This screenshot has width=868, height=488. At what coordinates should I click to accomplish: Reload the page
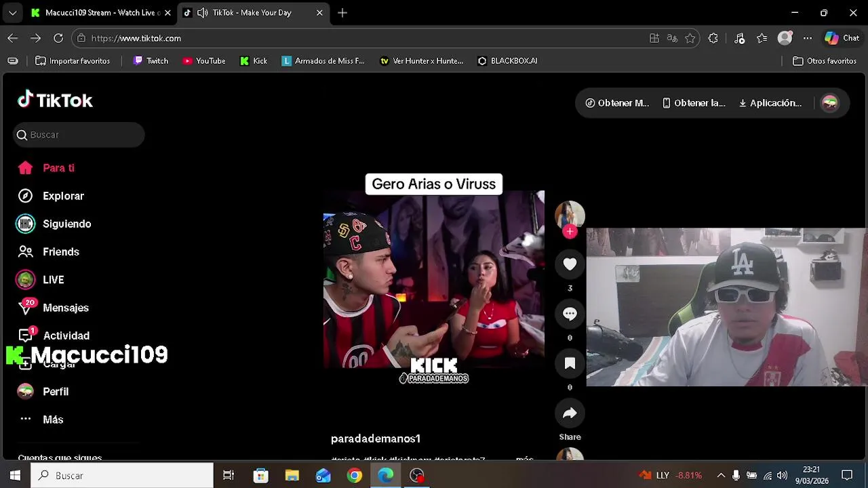click(x=58, y=38)
